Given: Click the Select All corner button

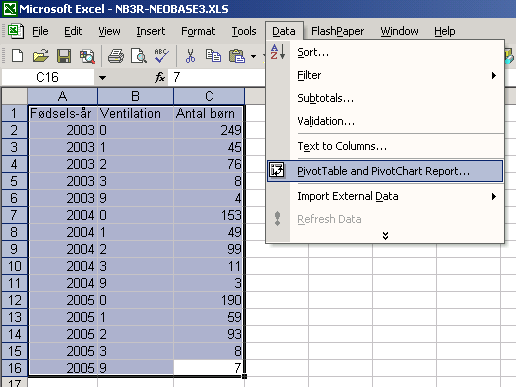Looking at the screenshot, I should tap(15, 96).
